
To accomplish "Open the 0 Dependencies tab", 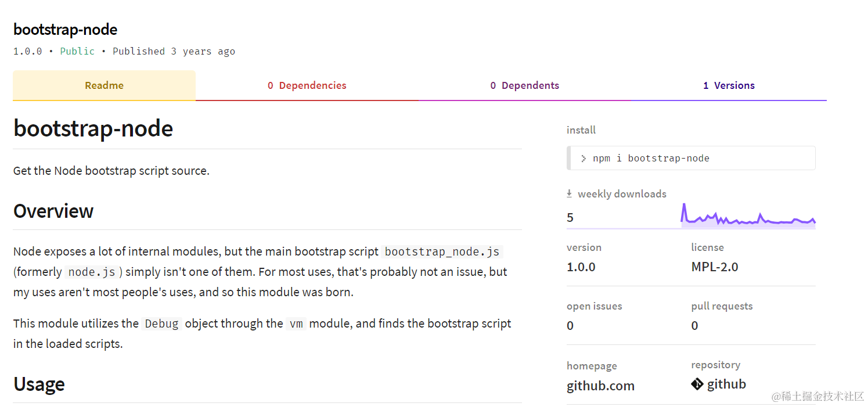I will [x=307, y=85].
